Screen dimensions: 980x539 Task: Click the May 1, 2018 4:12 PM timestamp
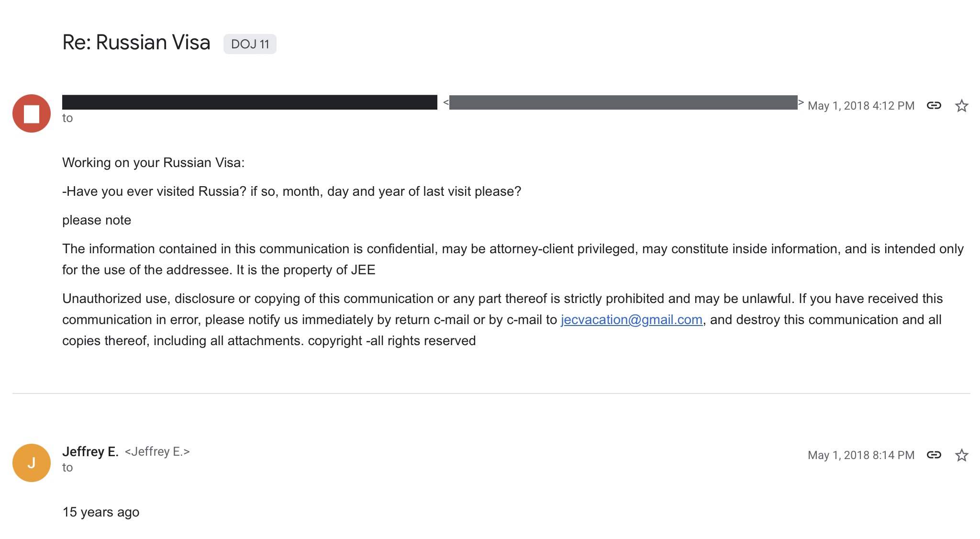[860, 106]
